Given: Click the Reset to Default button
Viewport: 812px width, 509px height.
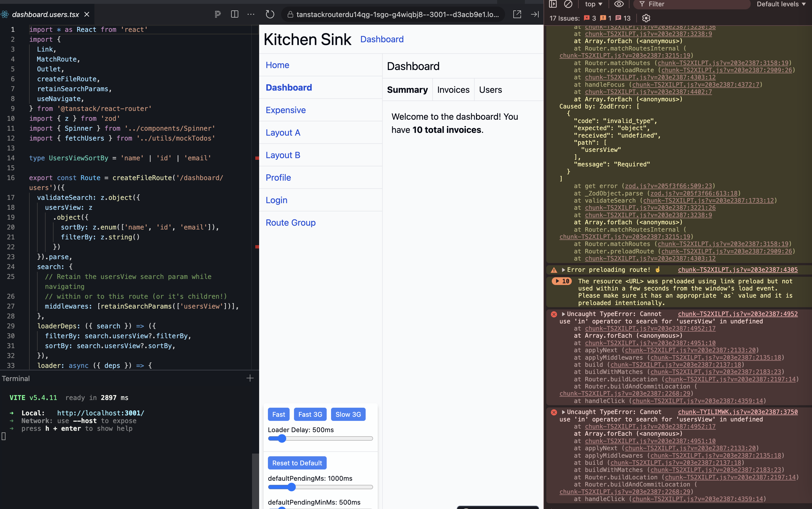Looking at the screenshot, I should coord(297,463).
